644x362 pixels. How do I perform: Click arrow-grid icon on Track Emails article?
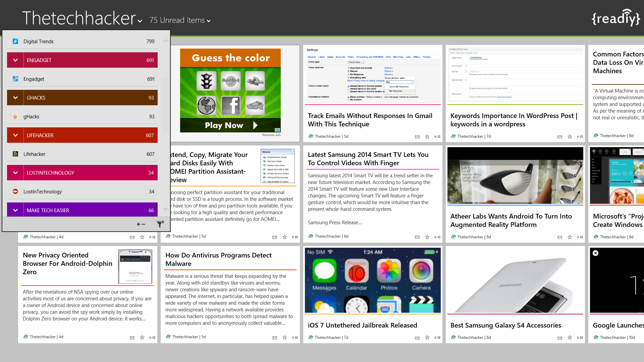[x=437, y=137]
